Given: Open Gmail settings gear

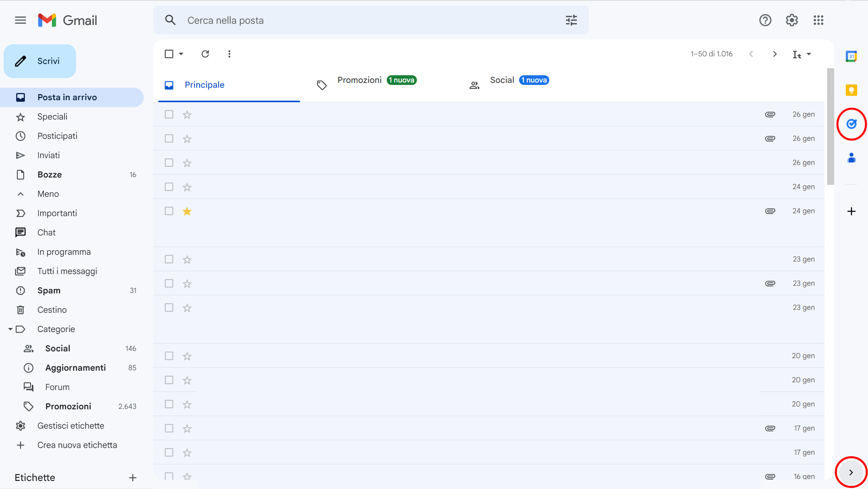Looking at the screenshot, I should coord(791,20).
